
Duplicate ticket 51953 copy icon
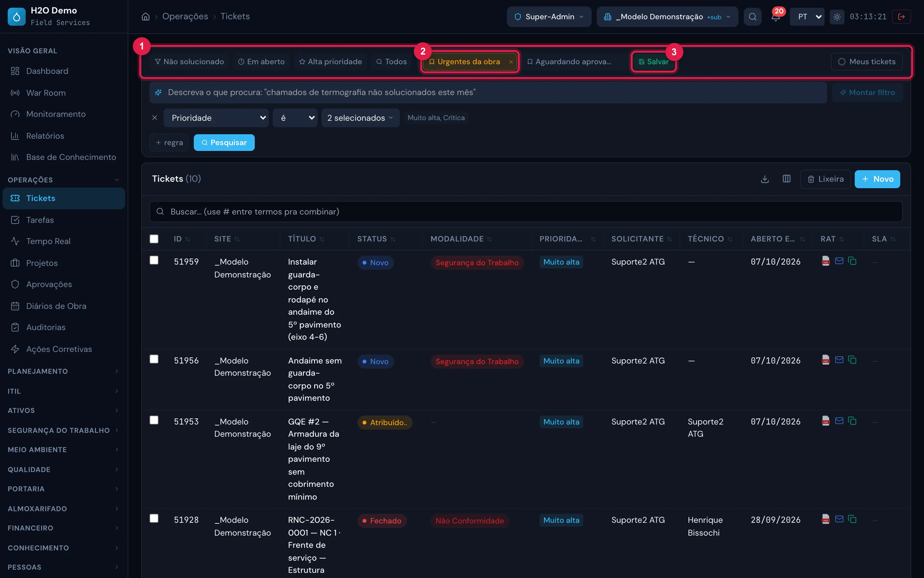(852, 421)
